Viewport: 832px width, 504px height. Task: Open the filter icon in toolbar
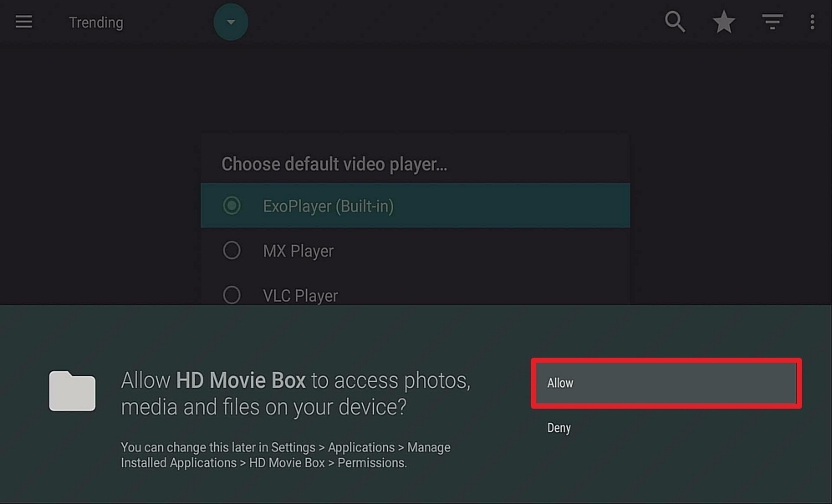click(x=772, y=22)
